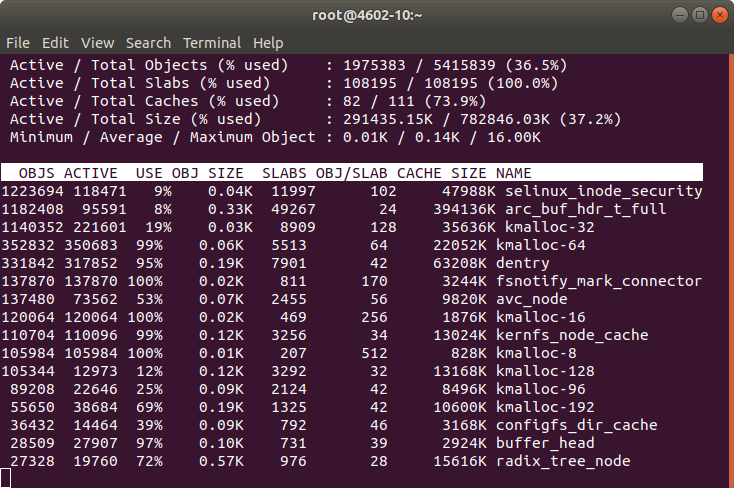This screenshot has width=734, height=488.
Task: Click the 0.33K object size value
Action: click(230, 209)
